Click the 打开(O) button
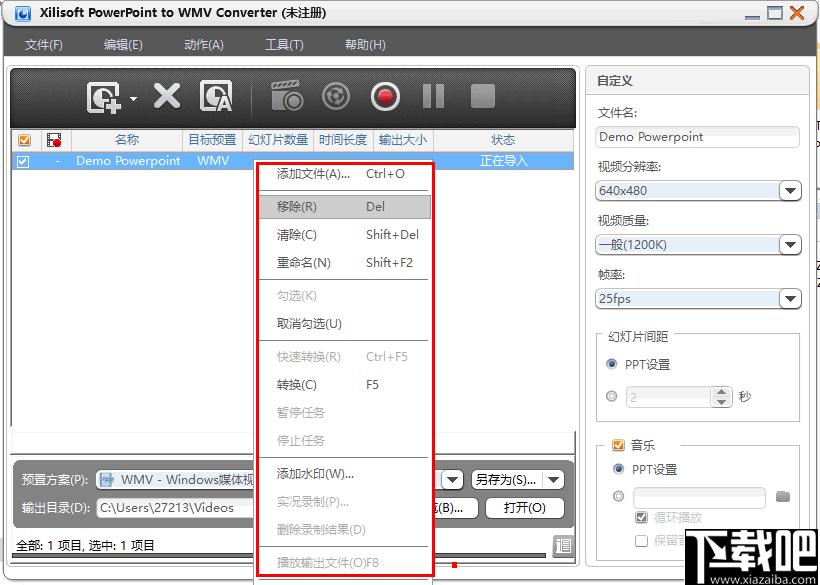The width and height of the screenshot is (820, 585). (x=524, y=507)
